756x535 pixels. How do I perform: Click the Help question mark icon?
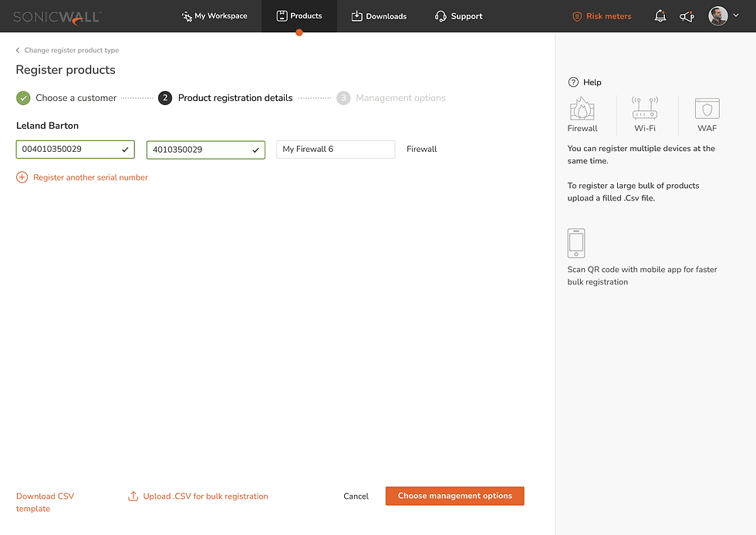point(573,82)
